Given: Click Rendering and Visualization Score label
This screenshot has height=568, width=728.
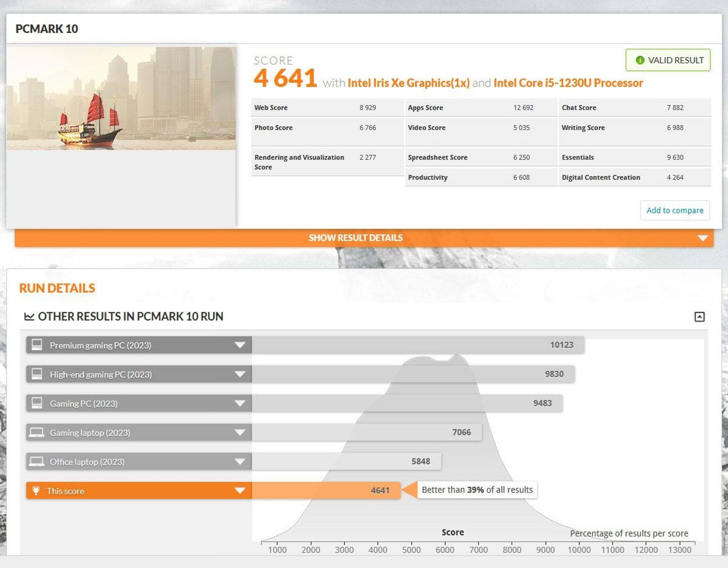Looking at the screenshot, I should [299, 162].
